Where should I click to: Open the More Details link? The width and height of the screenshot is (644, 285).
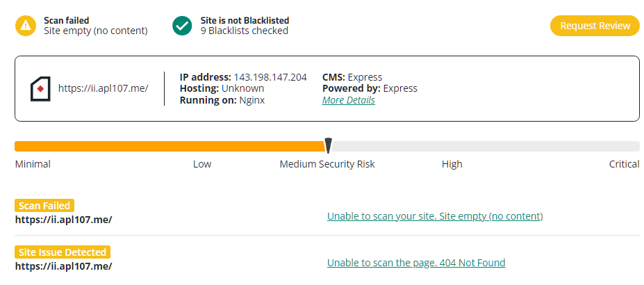click(348, 100)
